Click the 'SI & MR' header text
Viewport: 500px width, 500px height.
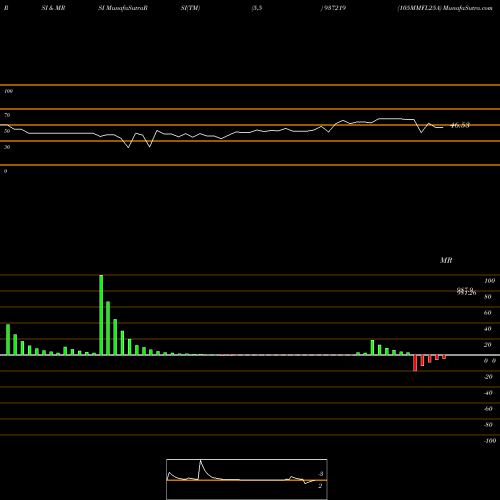[53, 8]
